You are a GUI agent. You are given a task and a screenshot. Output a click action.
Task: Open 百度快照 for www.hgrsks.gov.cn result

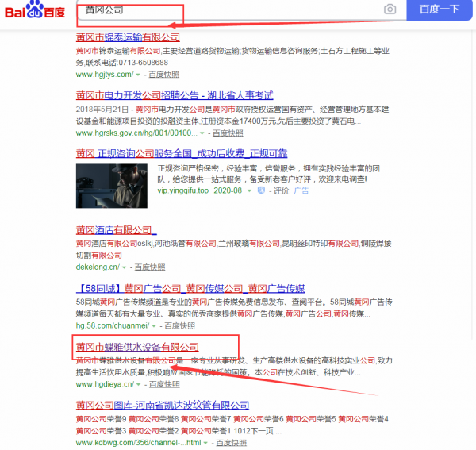(216, 133)
